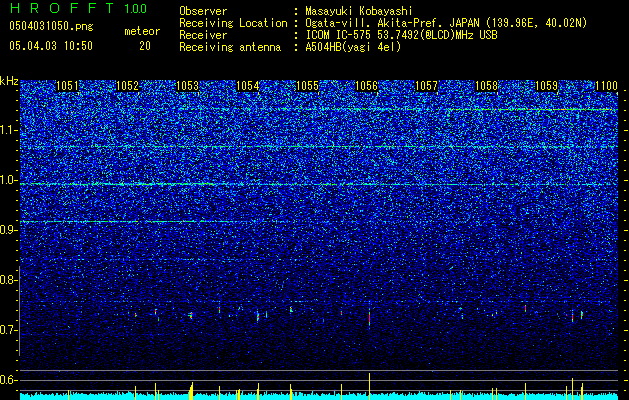
Task: Click the date stamp 05.04.03 10:50
Action: 51,46
